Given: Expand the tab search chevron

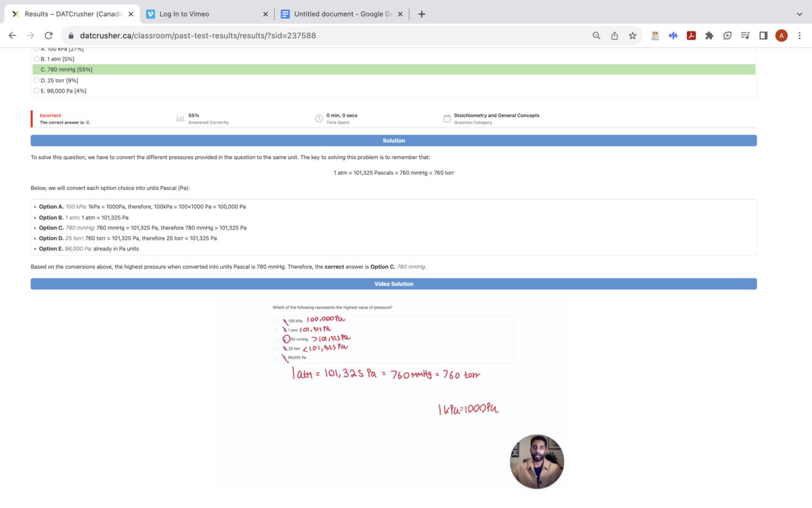Looking at the screenshot, I should 799,14.
